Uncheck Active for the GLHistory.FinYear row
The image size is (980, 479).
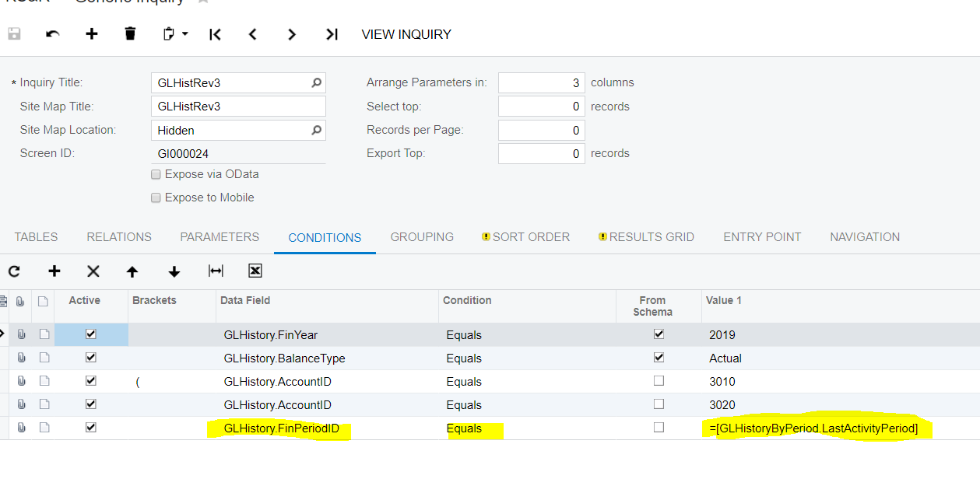[91, 334]
